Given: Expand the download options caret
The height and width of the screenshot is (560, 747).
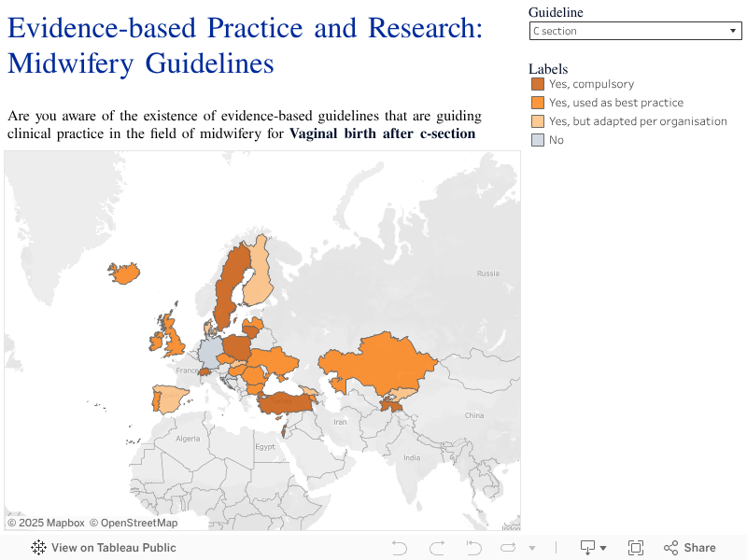Looking at the screenshot, I should point(603,548).
